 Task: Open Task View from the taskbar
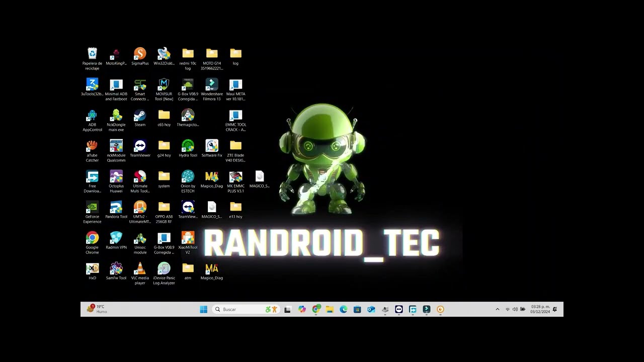coord(287,309)
